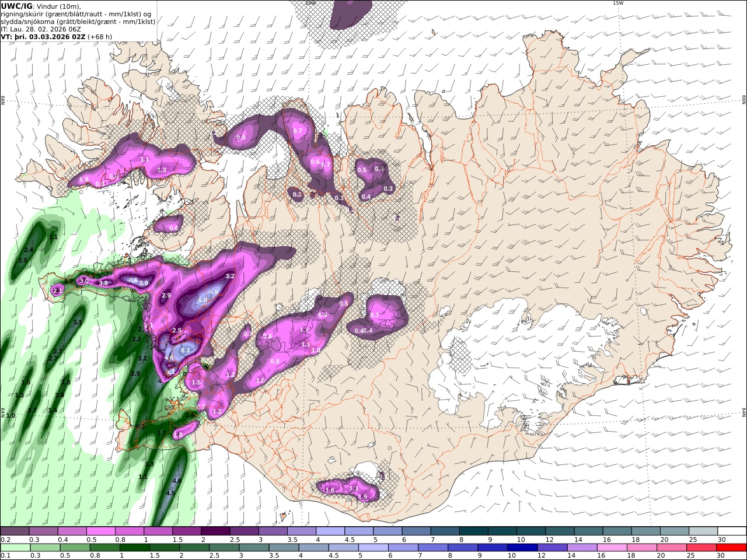This screenshot has width=747, height=560.
Task: Pick the white swatch ending upper legend
Action: [x=732, y=531]
